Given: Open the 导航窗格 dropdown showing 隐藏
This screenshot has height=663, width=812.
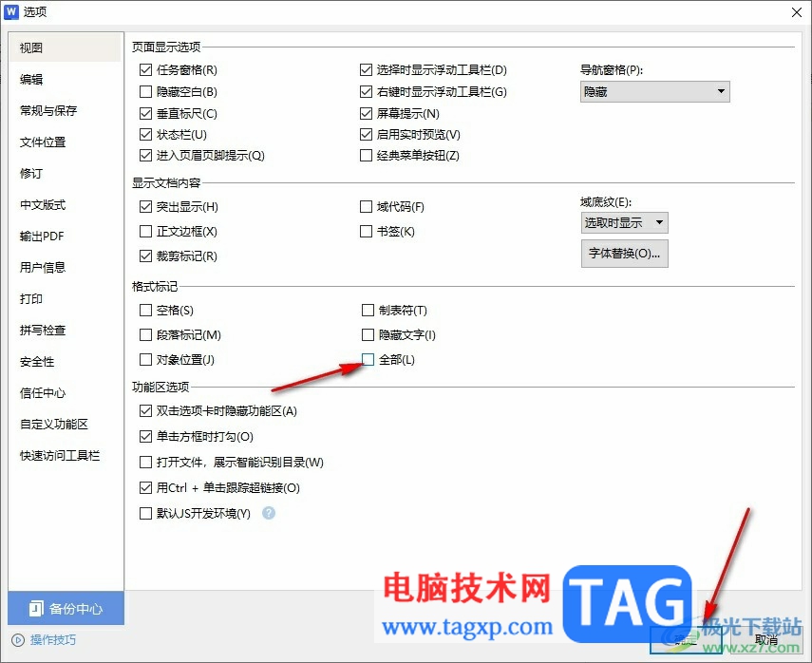Looking at the screenshot, I should click(654, 92).
